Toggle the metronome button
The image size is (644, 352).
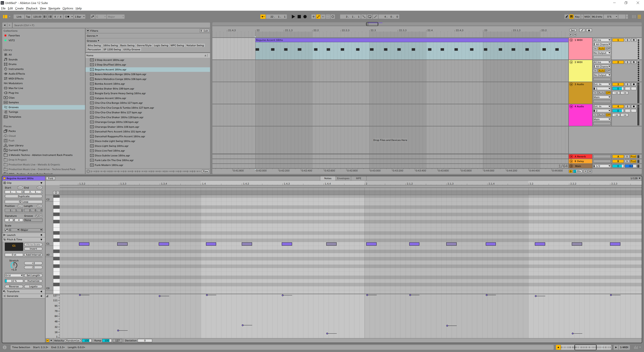pos(67,17)
